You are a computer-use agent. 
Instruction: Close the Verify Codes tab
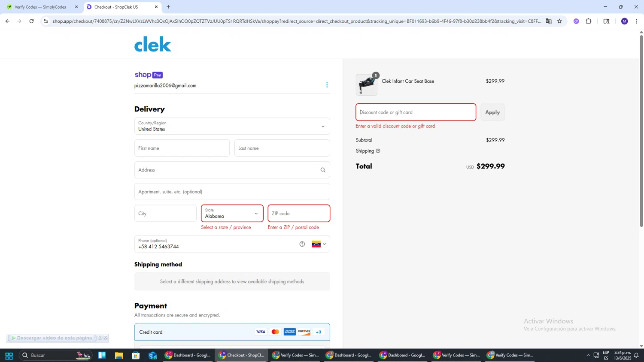(x=76, y=7)
